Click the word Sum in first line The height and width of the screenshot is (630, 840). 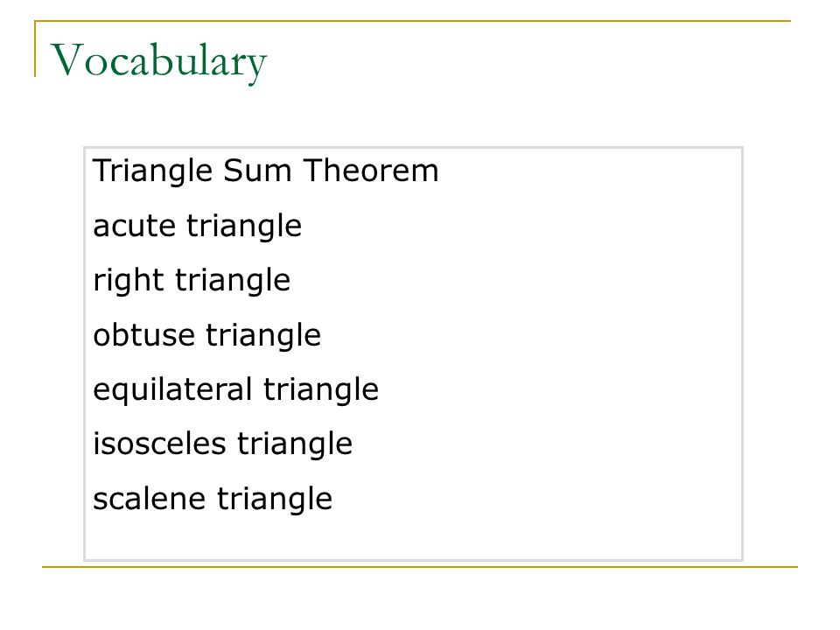[257, 171]
